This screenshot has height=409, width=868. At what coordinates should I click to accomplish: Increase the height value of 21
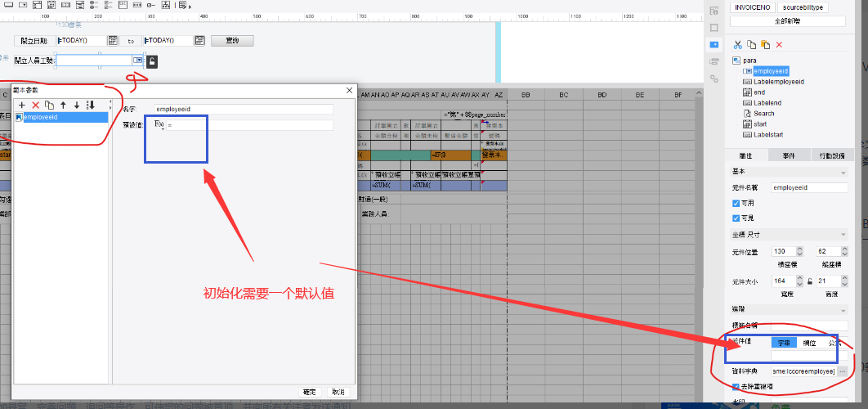click(845, 279)
